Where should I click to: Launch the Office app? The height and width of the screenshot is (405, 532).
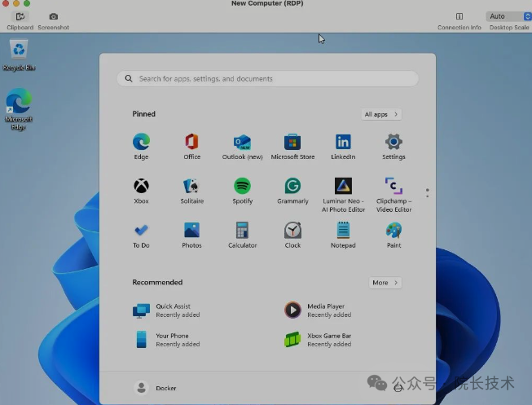pos(191,147)
